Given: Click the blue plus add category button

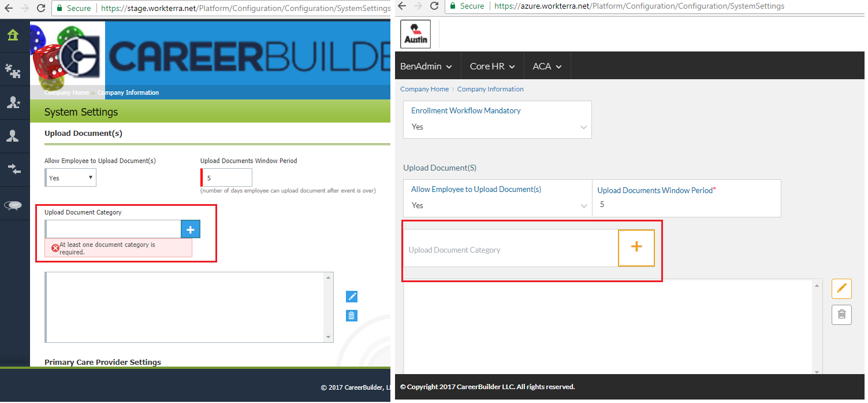Looking at the screenshot, I should point(191,230).
